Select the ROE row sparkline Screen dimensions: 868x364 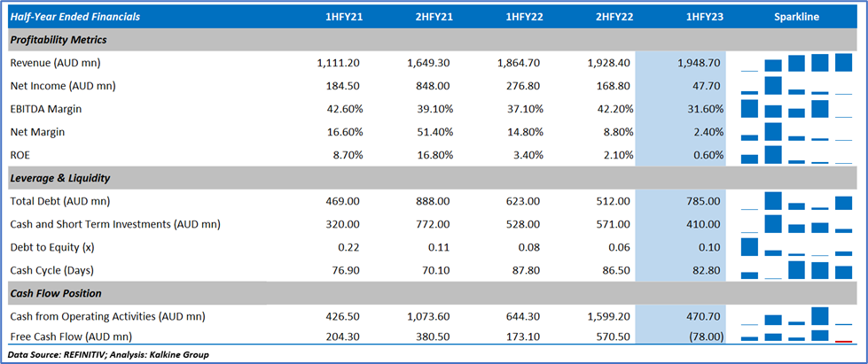tap(795, 155)
